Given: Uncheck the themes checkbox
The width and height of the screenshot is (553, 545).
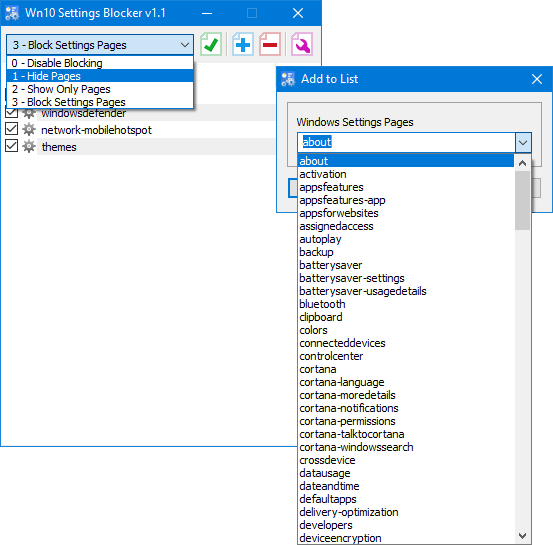Looking at the screenshot, I should [11, 146].
